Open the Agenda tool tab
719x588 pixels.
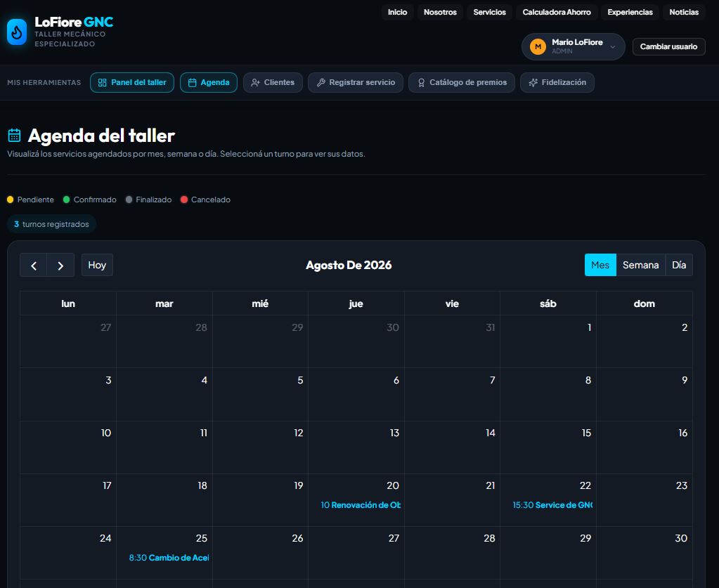point(209,82)
